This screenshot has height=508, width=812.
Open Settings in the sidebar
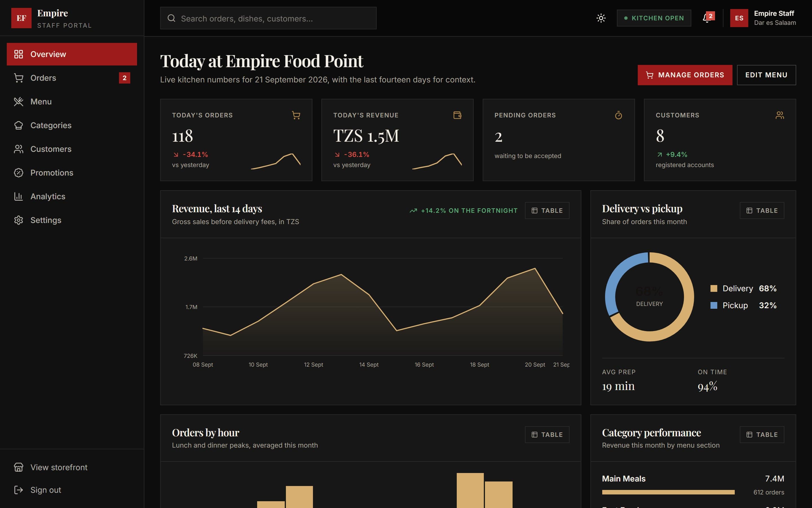72,220
